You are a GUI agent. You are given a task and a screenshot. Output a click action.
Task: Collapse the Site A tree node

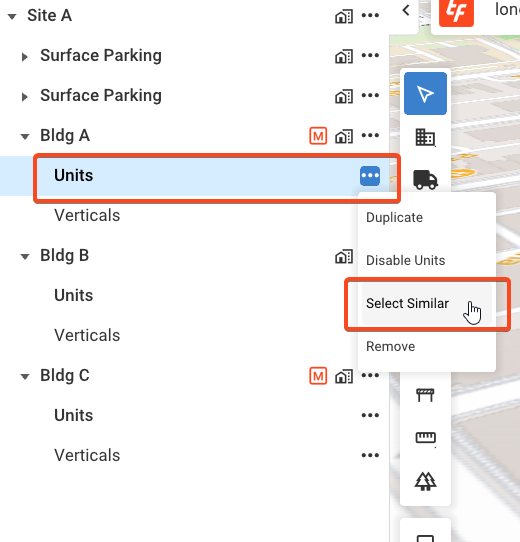(12, 16)
